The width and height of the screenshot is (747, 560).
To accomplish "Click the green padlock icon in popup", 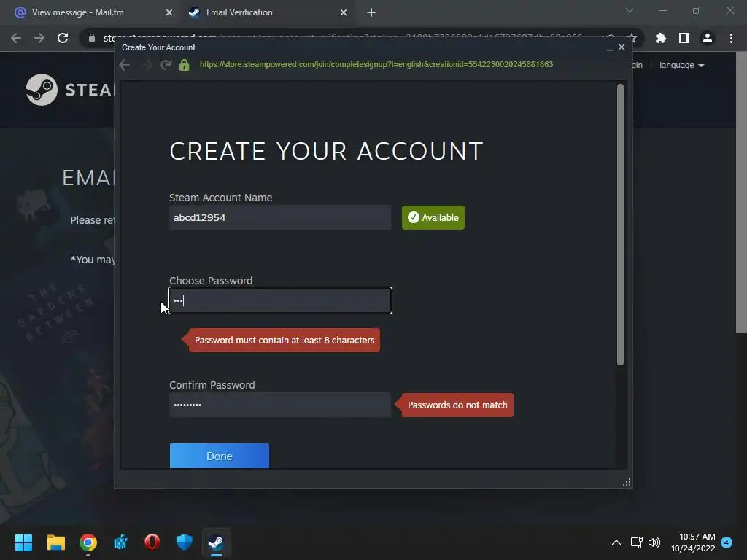I will pos(185,65).
